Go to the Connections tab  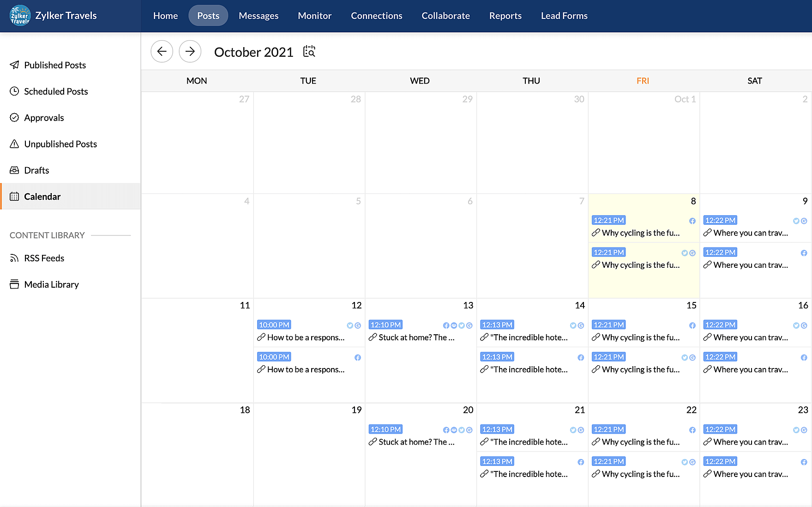(377, 16)
